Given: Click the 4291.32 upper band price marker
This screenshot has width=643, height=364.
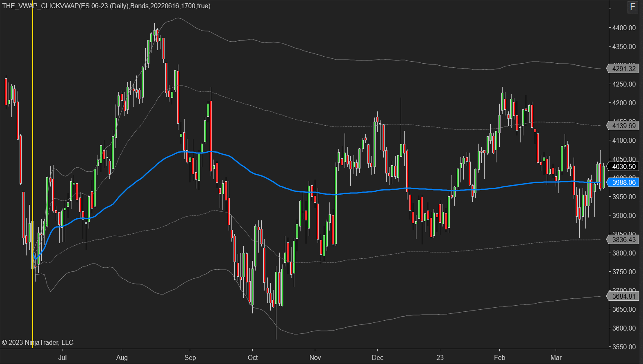Looking at the screenshot, I should pyautogui.click(x=623, y=69).
